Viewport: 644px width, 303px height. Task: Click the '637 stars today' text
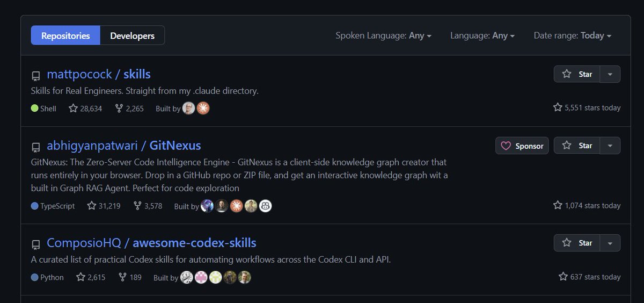click(589, 277)
